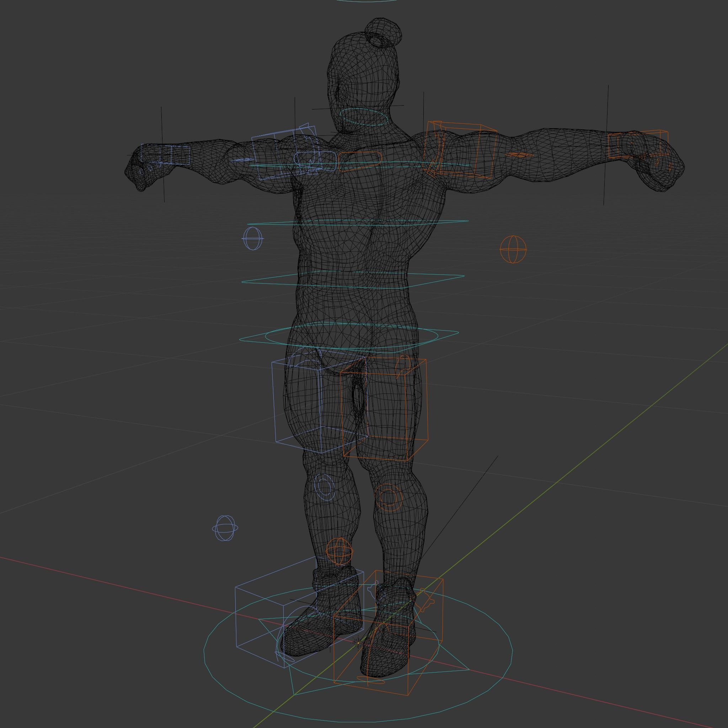Click the orange sphere control beside the torso
Image resolution: width=728 pixels, height=728 pixels.
pyautogui.click(x=513, y=249)
